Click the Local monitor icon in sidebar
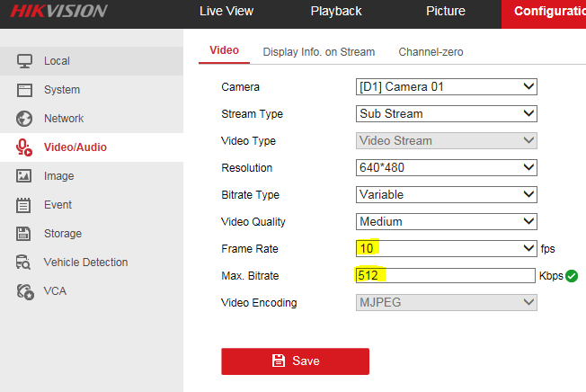Viewport: 586px width, 392px height. pyautogui.click(x=25, y=61)
